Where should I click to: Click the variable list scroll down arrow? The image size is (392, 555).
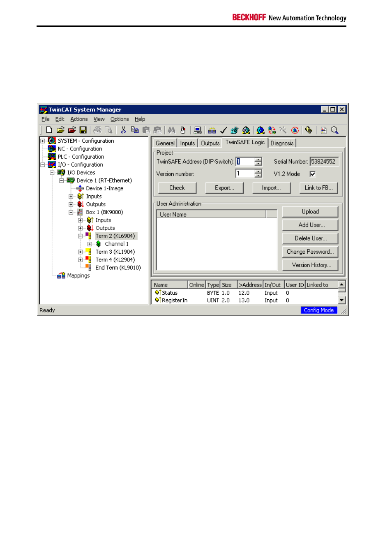(x=341, y=300)
